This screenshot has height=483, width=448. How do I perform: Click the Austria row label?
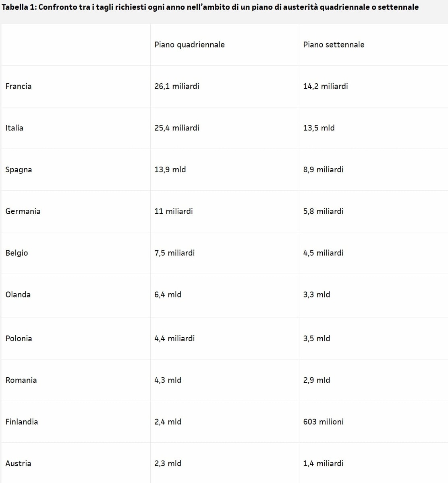[x=19, y=463]
